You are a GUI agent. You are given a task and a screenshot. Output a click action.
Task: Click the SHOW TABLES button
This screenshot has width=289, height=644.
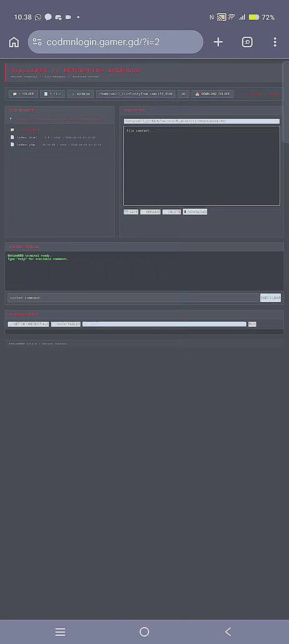pyautogui.click(x=66, y=324)
